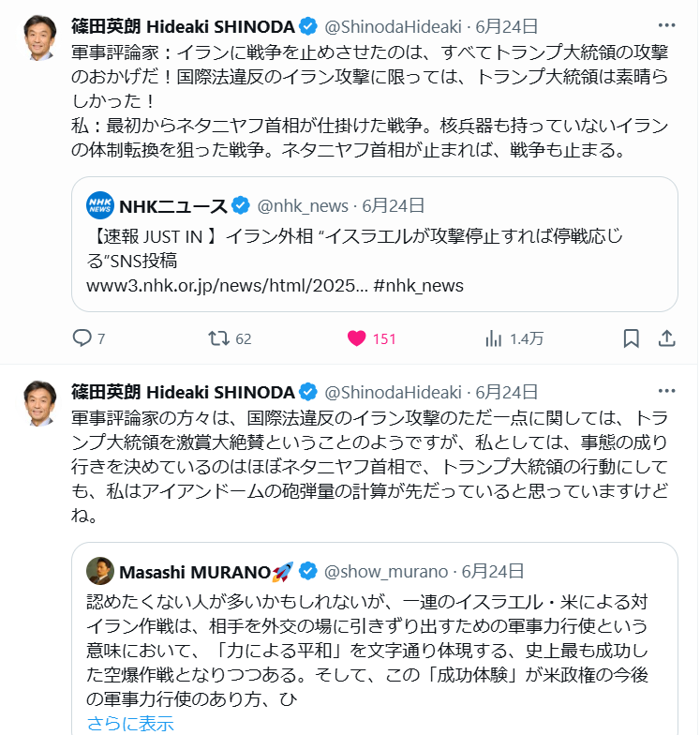
Task: Open more options for the first tweet
Action: (666, 25)
